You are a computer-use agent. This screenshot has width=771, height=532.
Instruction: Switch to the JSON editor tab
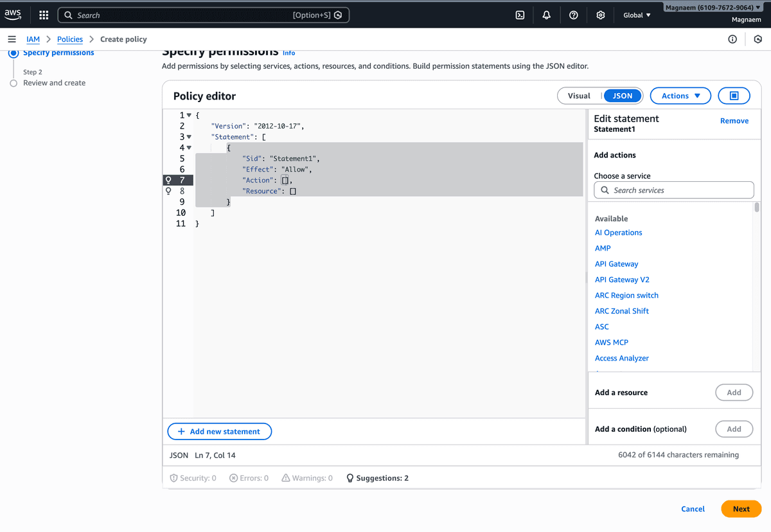tap(621, 95)
